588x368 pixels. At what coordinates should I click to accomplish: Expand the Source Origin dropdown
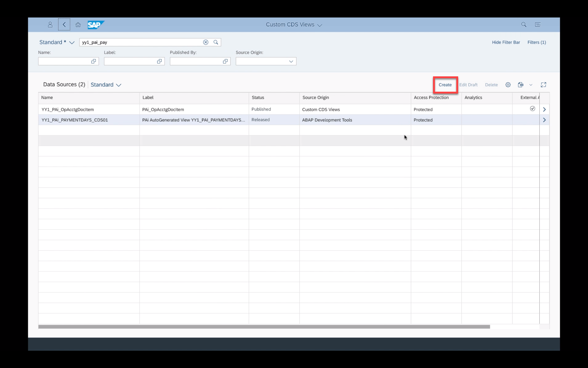pos(291,61)
